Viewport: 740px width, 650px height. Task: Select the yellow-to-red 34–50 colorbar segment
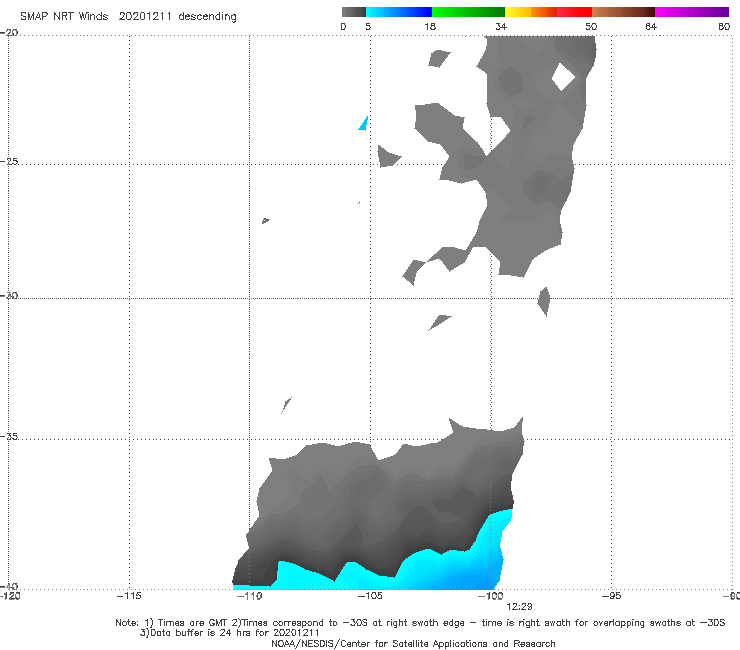[x=548, y=12]
